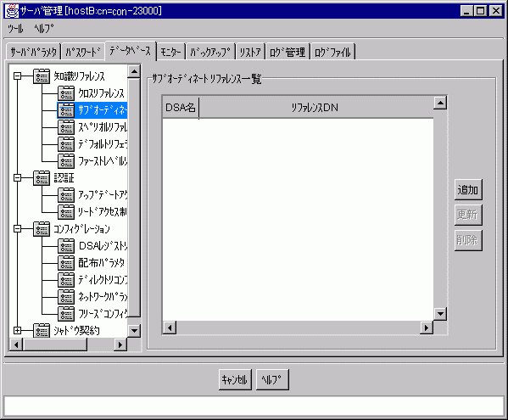Select the 認証 tree item label
This screenshot has width=508, height=420.
coord(64,178)
